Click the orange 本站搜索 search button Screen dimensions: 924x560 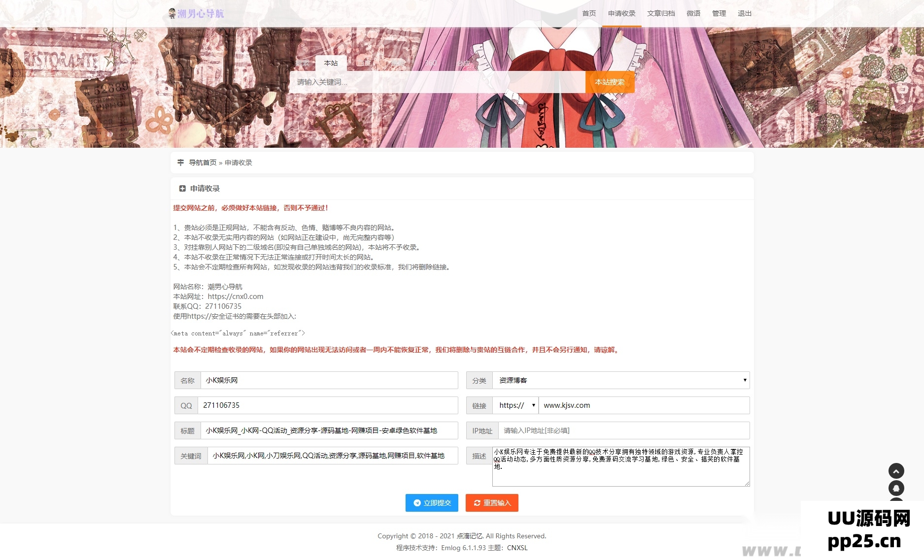[610, 82]
